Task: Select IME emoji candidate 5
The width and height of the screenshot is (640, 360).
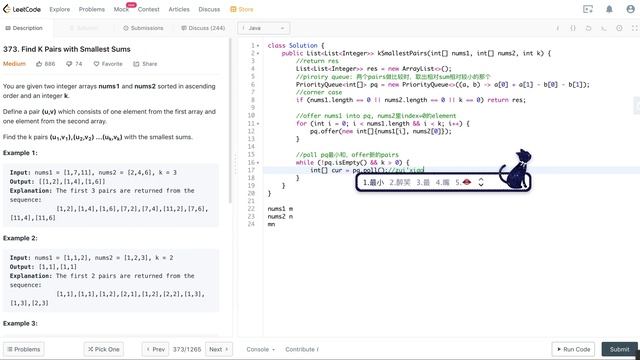Action: 463,182
